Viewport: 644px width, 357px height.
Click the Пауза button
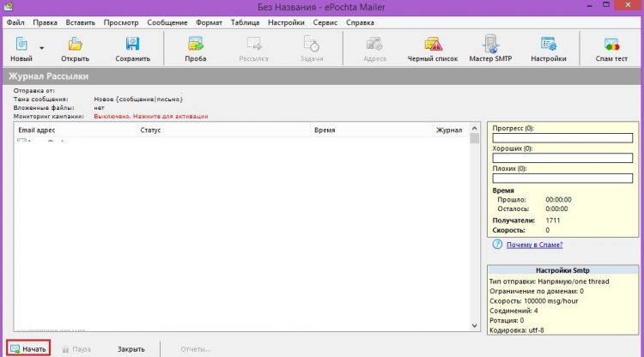76,349
